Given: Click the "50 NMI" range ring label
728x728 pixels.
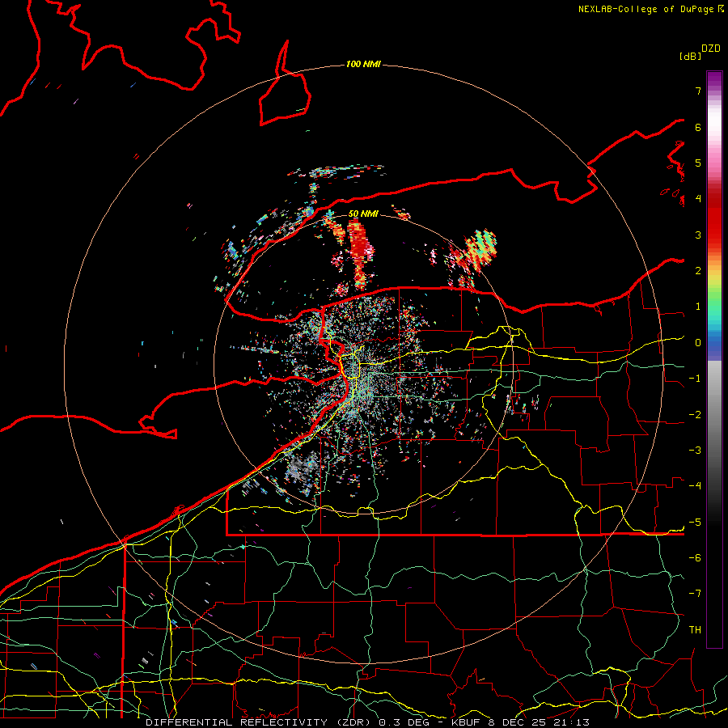Looking at the screenshot, I should pos(363,214).
